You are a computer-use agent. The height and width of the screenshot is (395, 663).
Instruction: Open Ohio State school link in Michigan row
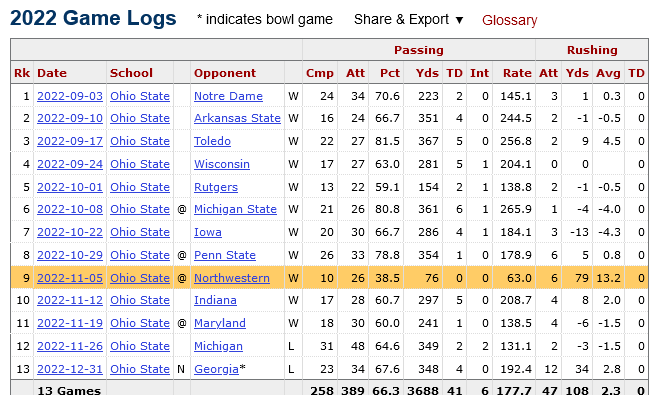[x=140, y=346]
